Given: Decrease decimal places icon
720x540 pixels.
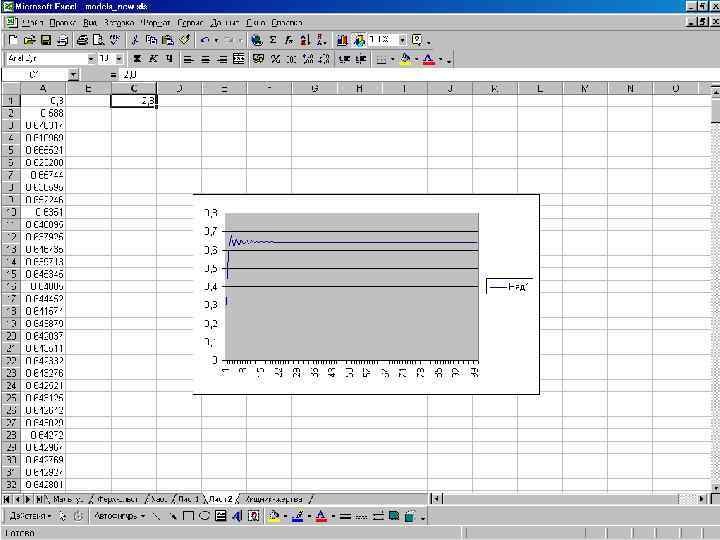Looking at the screenshot, I should tap(325, 59).
